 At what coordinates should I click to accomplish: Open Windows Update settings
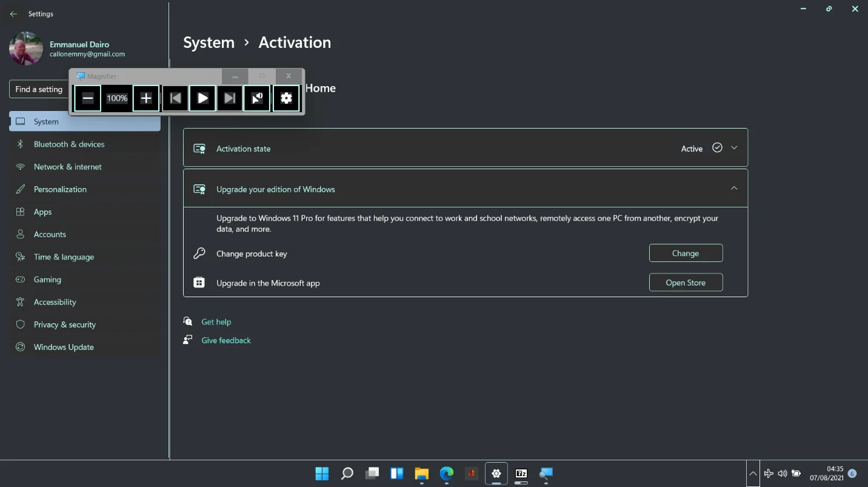[x=85, y=347]
